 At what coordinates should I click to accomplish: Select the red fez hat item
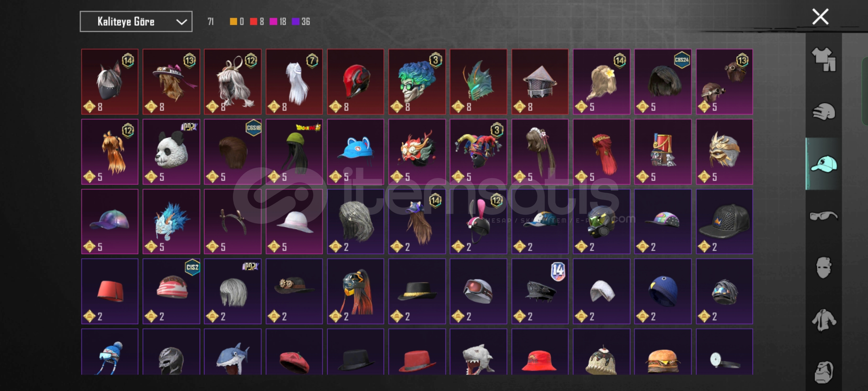pyautogui.click(x=110, y=291)
